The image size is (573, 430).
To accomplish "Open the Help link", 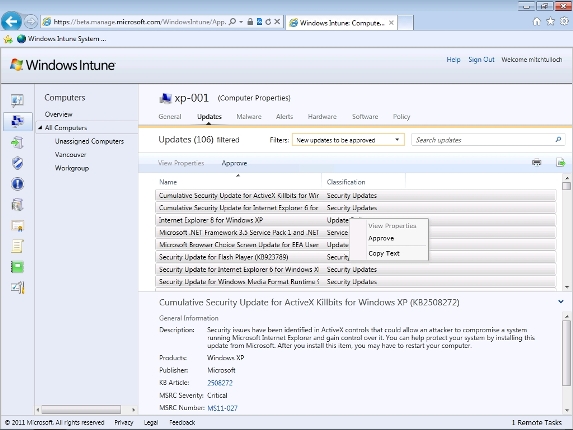I will [453, 60].
